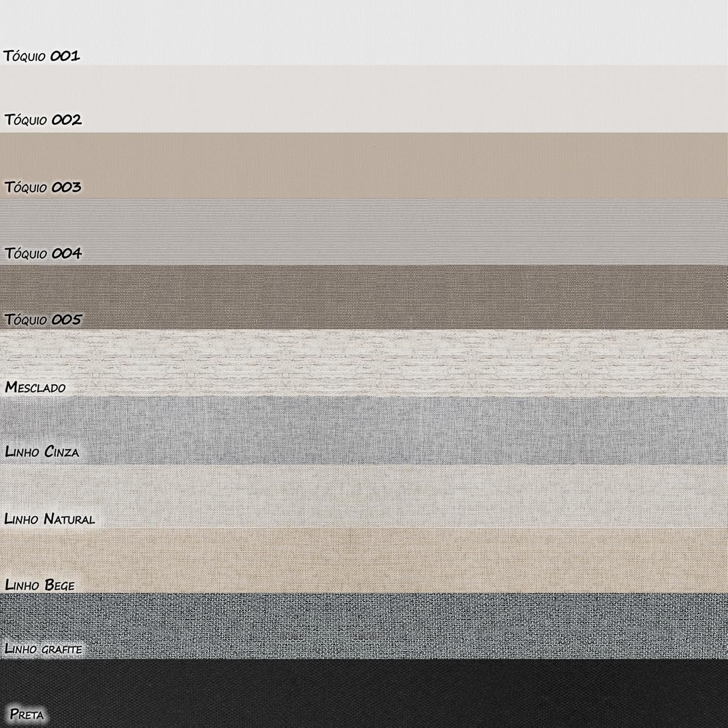Click the "Linho Natural" text label
Viewport: 728px width, 728px height.
pos(50,519)
